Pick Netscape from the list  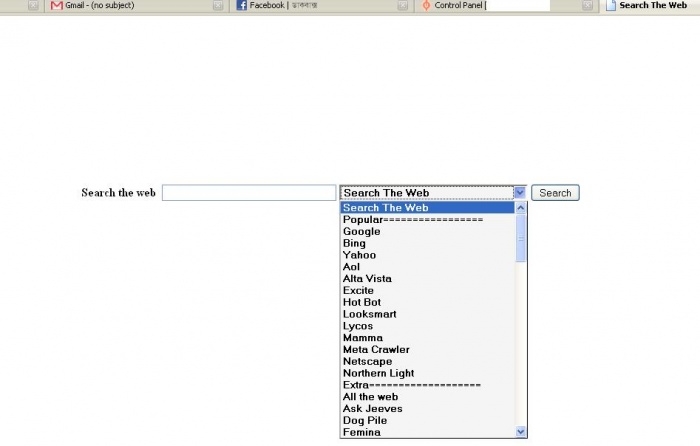pyautogui.click(x=427, y=361)
